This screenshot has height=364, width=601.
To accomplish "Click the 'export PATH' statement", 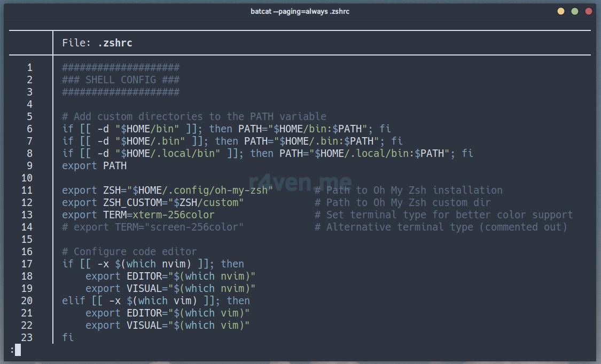I will pos(94,165).
